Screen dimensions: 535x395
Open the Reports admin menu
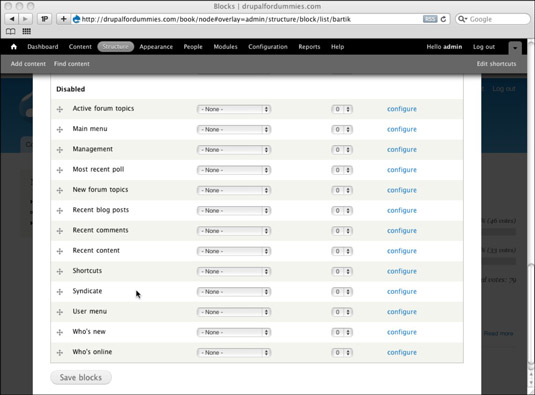point(309,47)
